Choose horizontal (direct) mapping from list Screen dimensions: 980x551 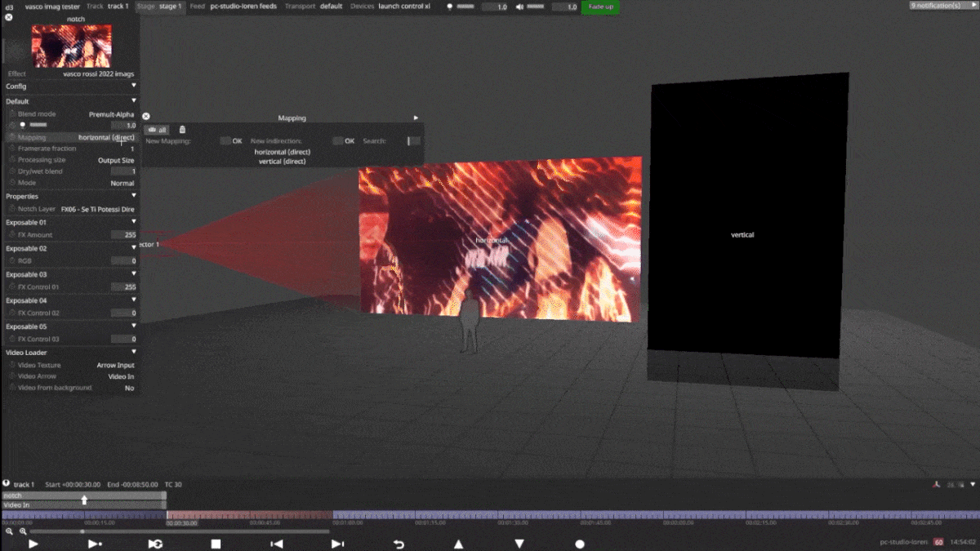pyautogui.click(x=282, y=152)
